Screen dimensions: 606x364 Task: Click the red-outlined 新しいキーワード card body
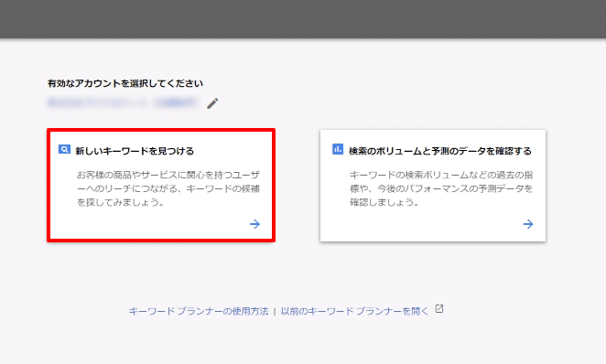click(x=161, y=186)
